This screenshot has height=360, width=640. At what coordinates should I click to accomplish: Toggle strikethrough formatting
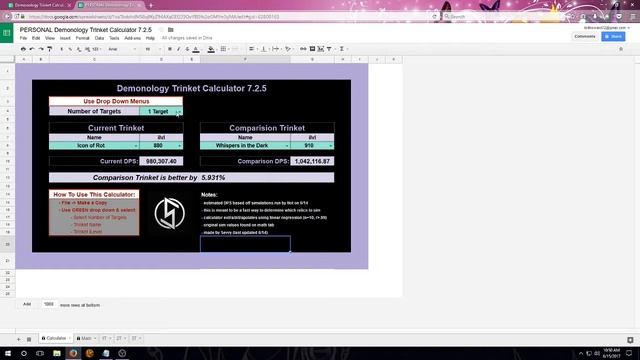(x=187, y=49)
